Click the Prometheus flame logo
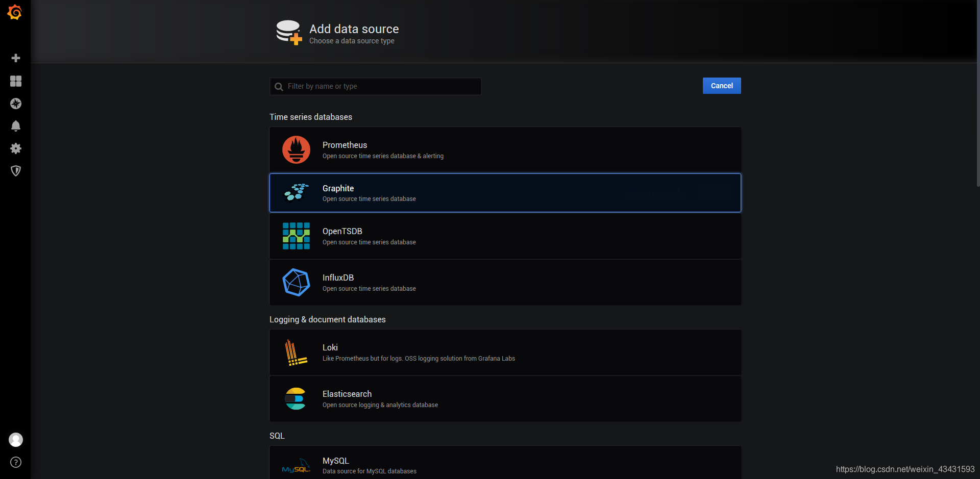The width and height of the screenshot is (980, 479). point(296,149)
